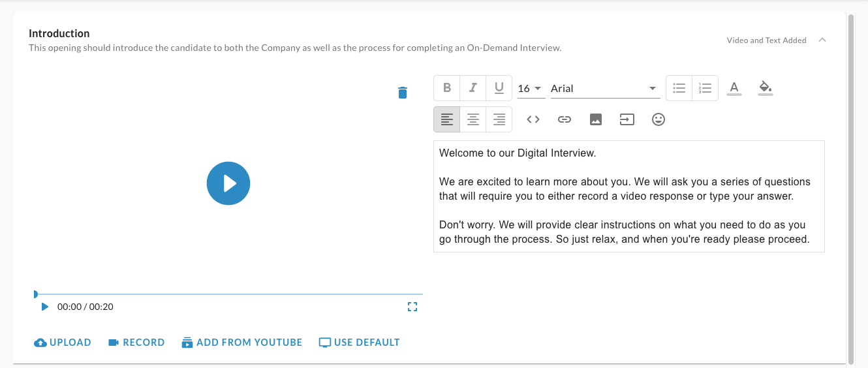Center align the text

click(x=473, y=119)
